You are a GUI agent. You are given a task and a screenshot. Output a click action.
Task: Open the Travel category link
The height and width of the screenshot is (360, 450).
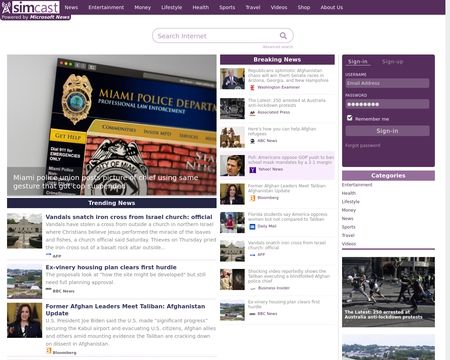348,235
